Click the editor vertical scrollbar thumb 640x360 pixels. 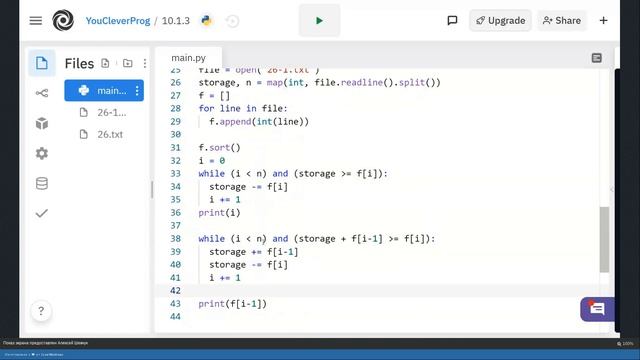[604, 239]
